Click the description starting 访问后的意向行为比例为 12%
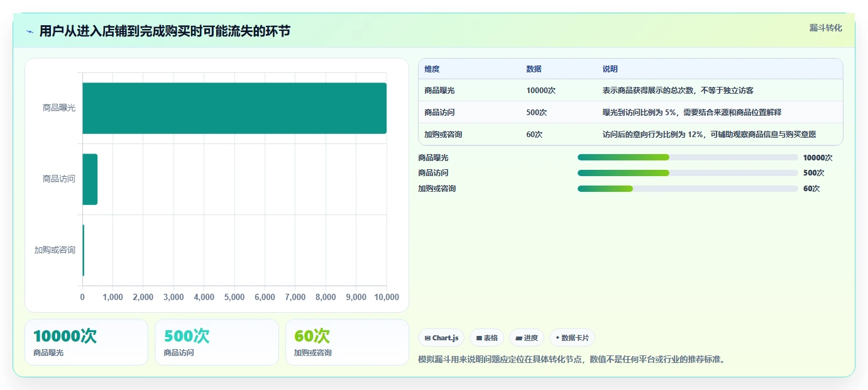Viewport: 868px width, 390px height. tap(709, 135)
